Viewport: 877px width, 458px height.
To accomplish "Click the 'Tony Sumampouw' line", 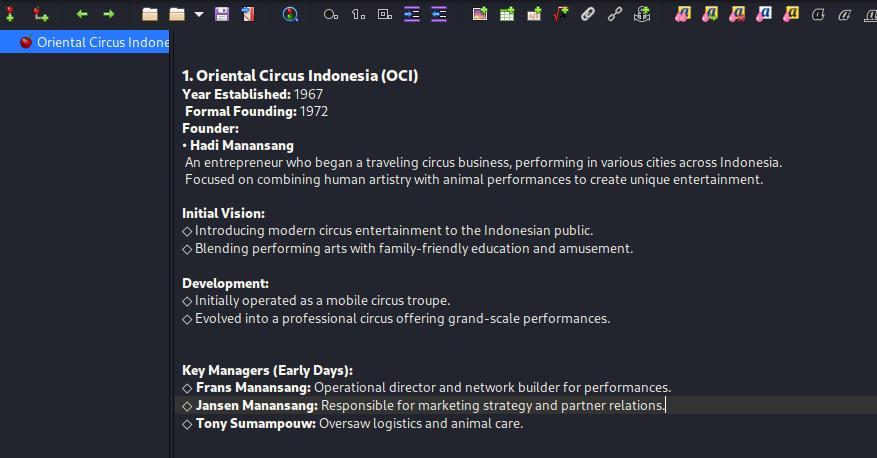I will (352, 423).
